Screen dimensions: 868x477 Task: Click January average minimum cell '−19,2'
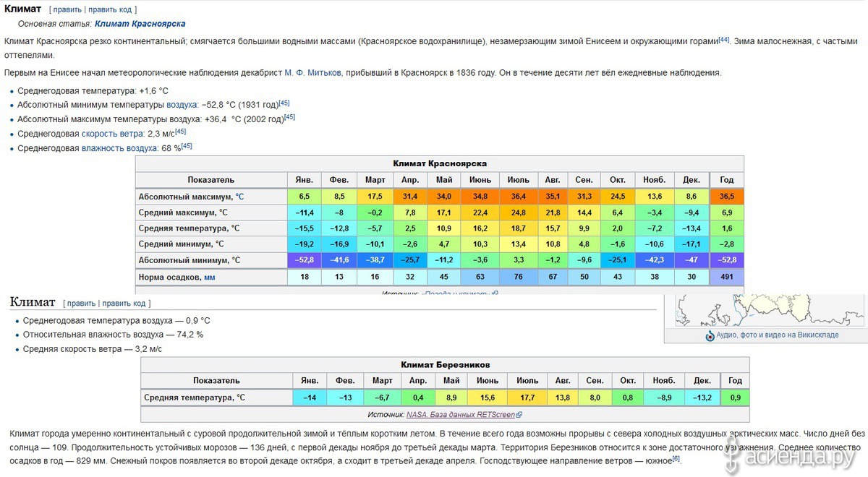click(305, 244)
